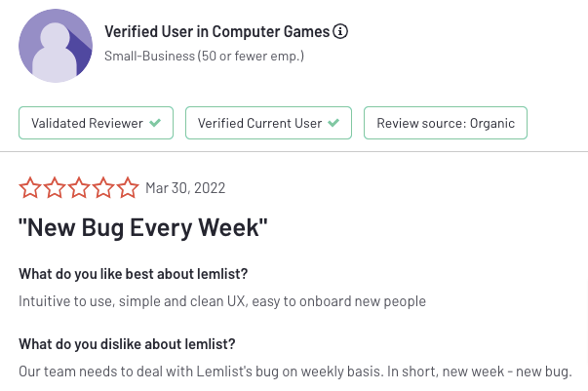The image size is (588, 391).
Task: Click the Validated Reviewer badge text
Action: click(x=87, y=124)
